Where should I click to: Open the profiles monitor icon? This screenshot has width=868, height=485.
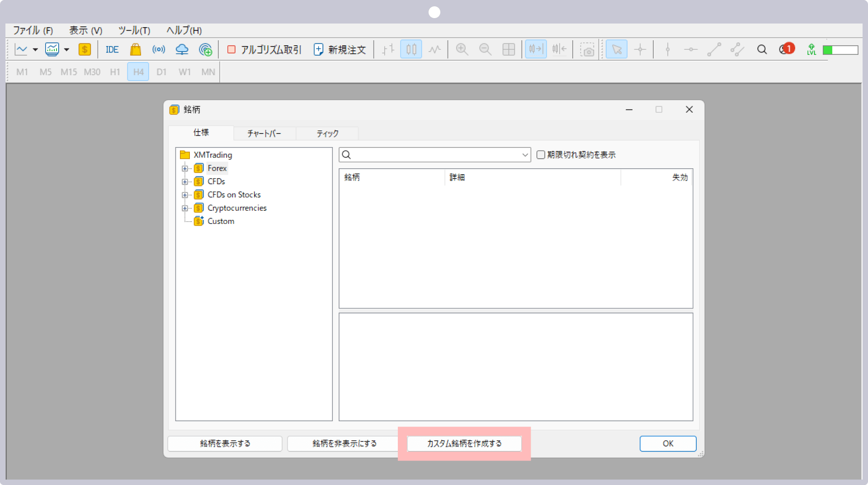click(52, 49)
